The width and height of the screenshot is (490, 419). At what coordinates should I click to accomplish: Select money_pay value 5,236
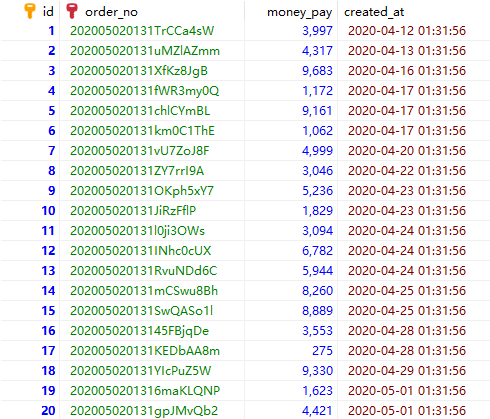(317, 191)
